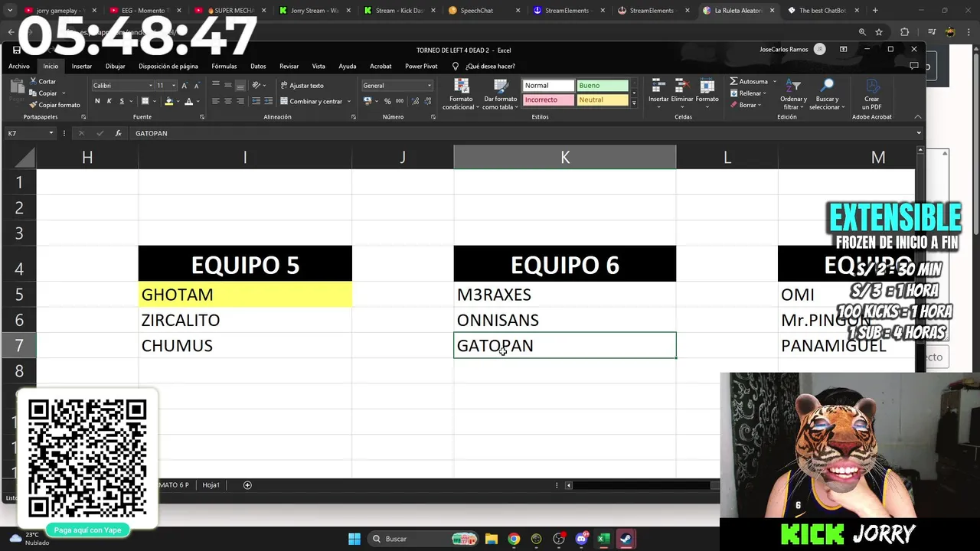This screenshot has width=980, height=551.
Task: Click the ¿Qué desea hacer? lightbulb
Action: [456, 66]
